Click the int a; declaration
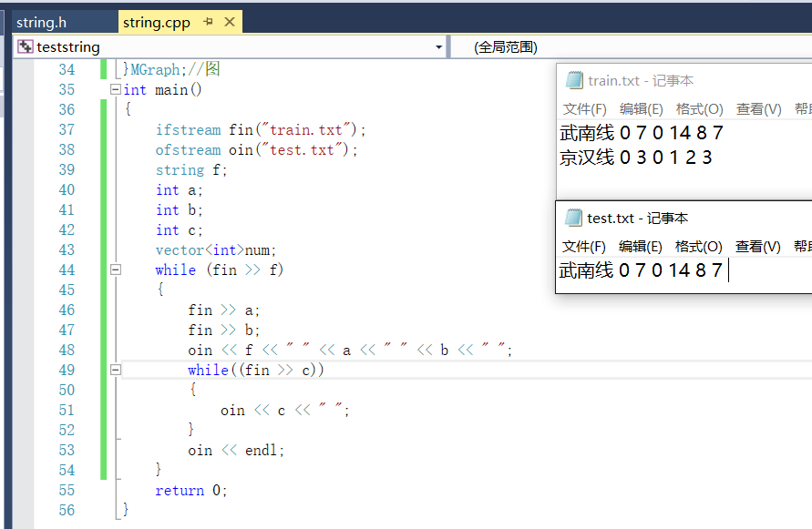Viewport: 812px width, 529px height. point(180,190)
